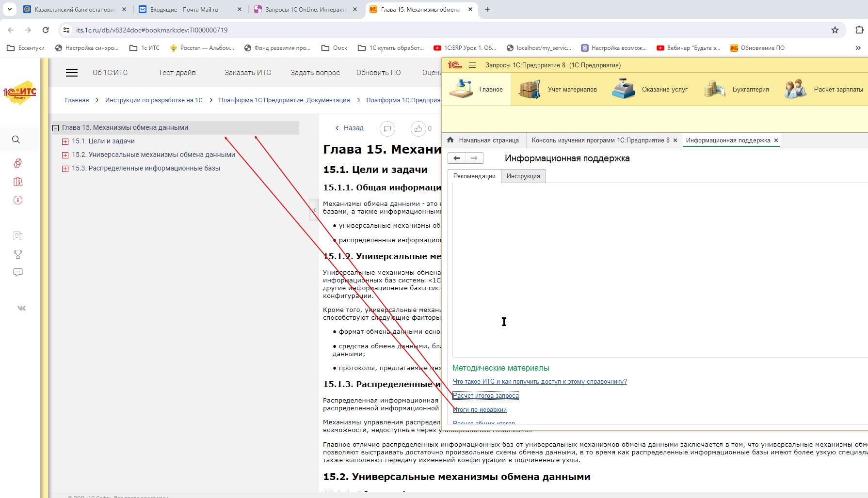The image size is (868, 498).
Task: Collapse the Глава 15 tree node
Action: coord(55,128)
